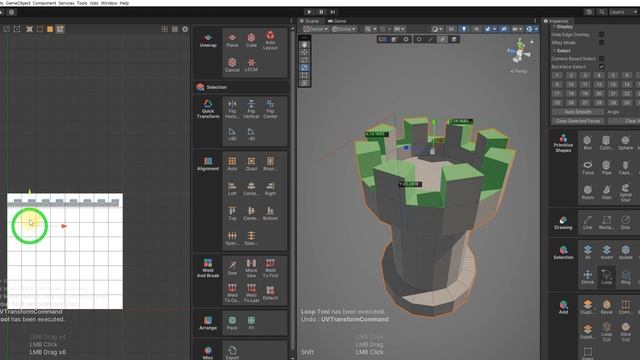Image resolution: width=640 pixels, height=360 pixels.
Task: Open the Center pivot dropdown
Action: (x=316, y=29)
